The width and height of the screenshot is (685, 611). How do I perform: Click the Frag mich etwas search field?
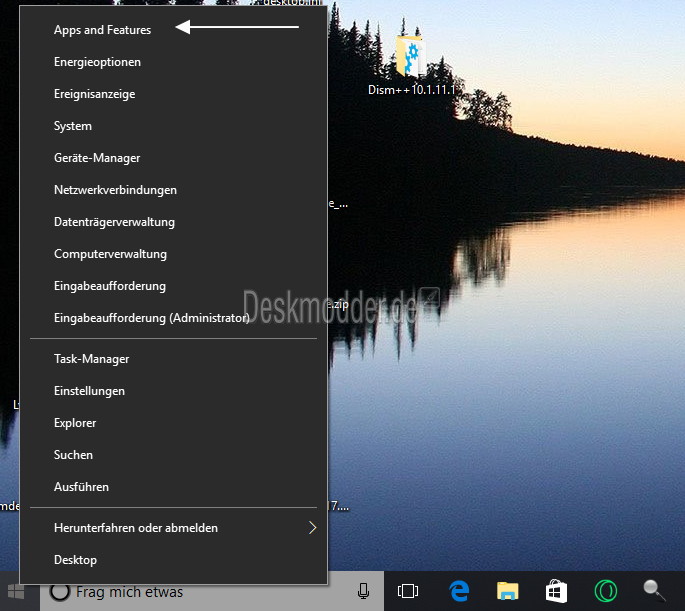point(200,592)
